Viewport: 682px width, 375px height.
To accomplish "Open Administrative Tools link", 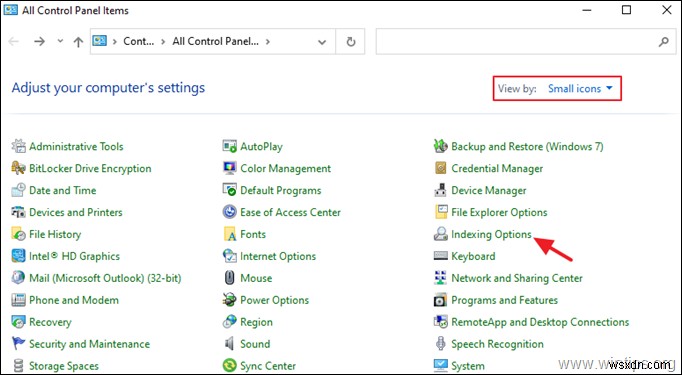I will pos(76,147).
